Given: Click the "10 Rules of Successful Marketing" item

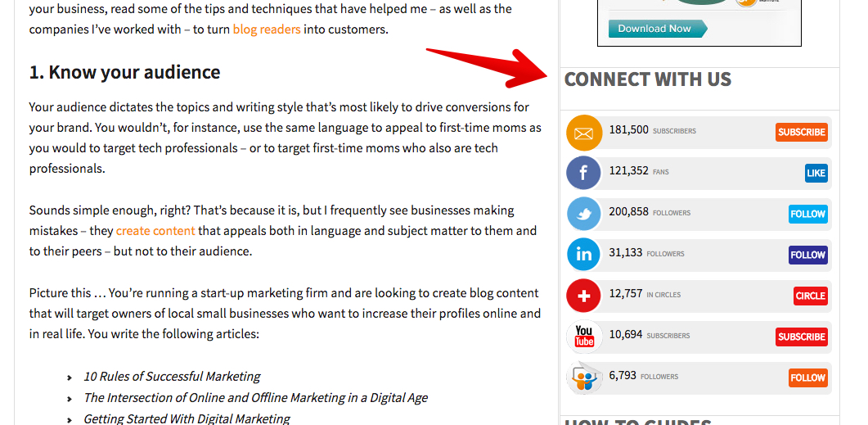Looking at the screenshot, I should pos(172,377).
